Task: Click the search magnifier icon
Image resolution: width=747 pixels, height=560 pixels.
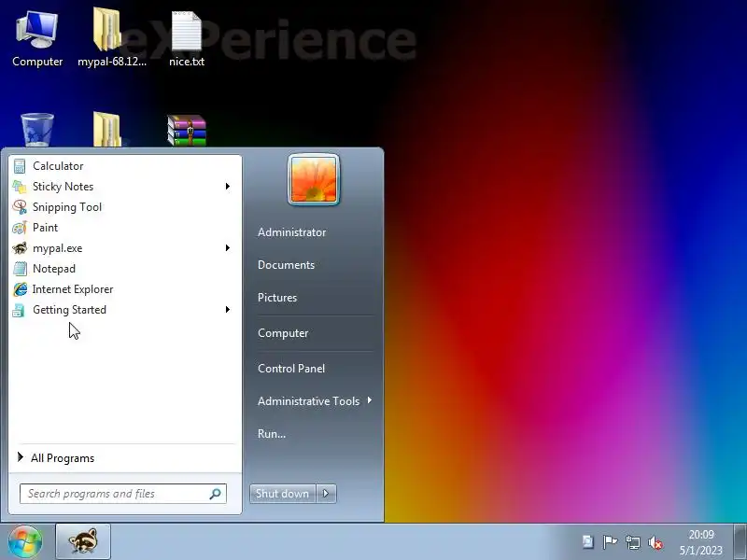Action: coord(215,494)
